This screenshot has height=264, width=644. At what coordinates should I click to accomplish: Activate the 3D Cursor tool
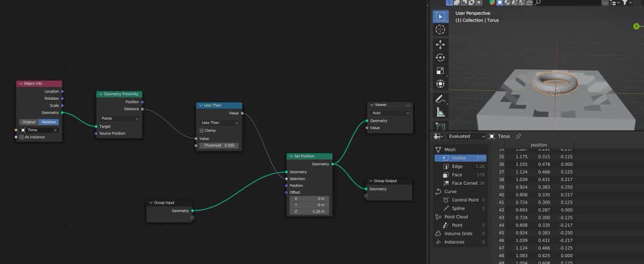[440, 30]
